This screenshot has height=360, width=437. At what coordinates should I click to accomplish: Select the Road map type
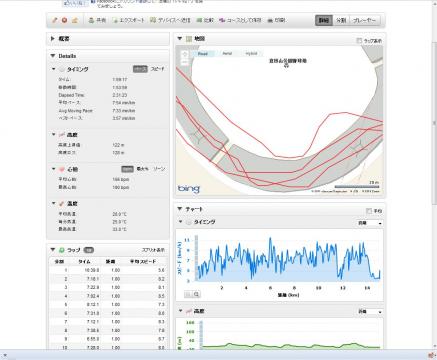(x=203, y=54)
